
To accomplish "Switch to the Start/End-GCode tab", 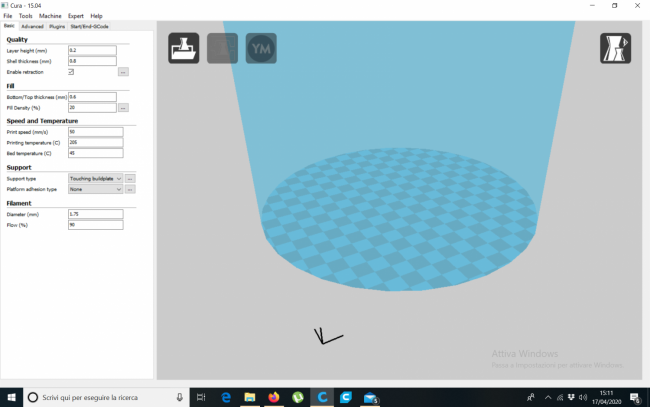I will coord(90,26).
